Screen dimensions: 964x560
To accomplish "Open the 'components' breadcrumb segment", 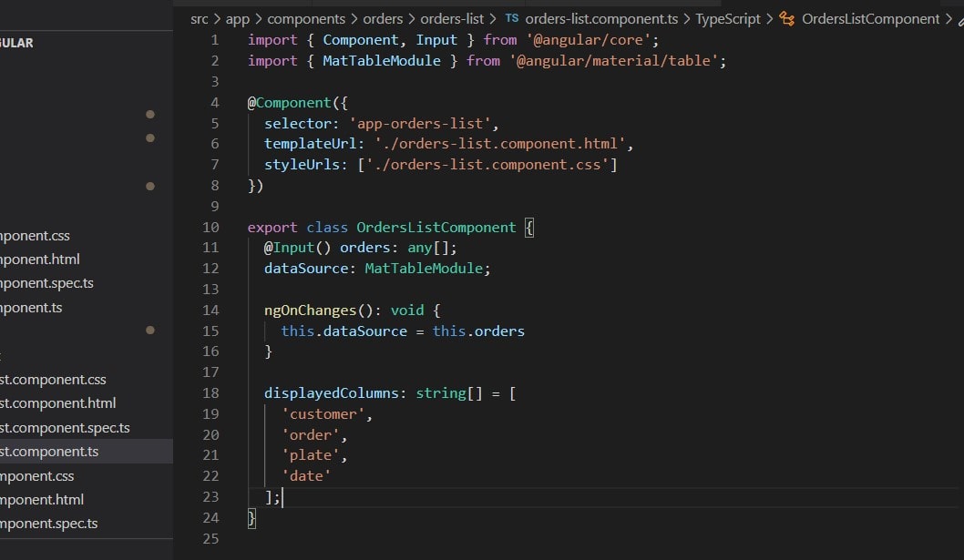I will [305, 19].
